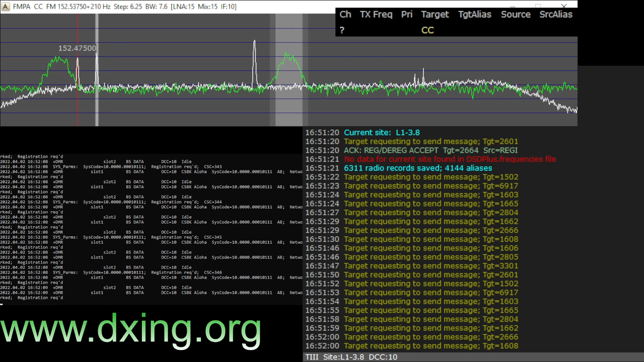Viewport: 644px width, 362px height.
Task: Click the console line ending with CSC=343
Action: [x=111, y=167]
